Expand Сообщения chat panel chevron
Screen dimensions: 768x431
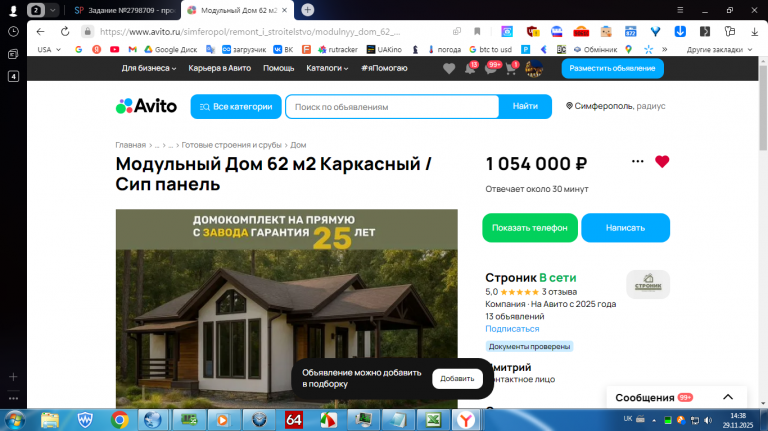(x=728, y=397)
